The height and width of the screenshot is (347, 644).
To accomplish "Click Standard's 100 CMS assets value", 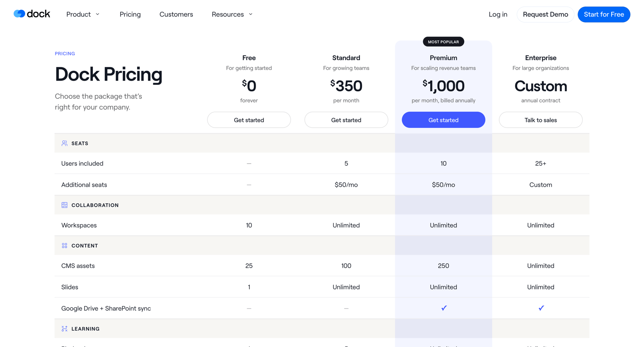I will 346,266.
